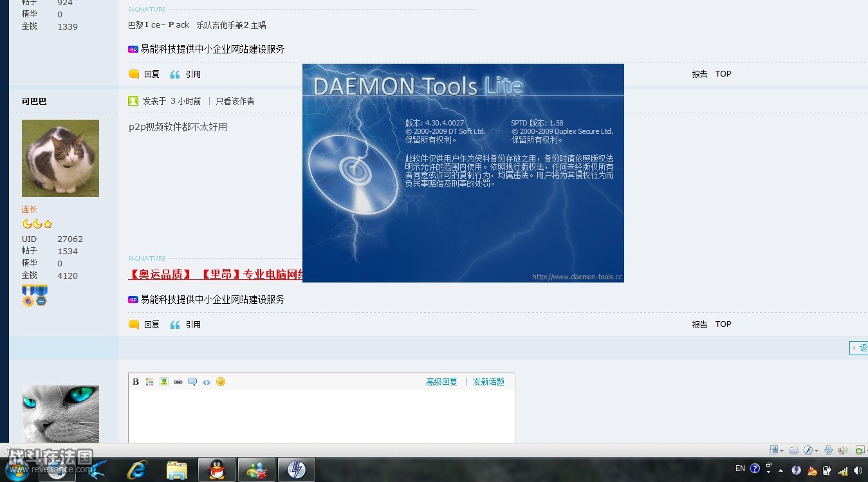Insert a quote with speech bubble icon
This screenshot has height=482, width=868.
192,382
